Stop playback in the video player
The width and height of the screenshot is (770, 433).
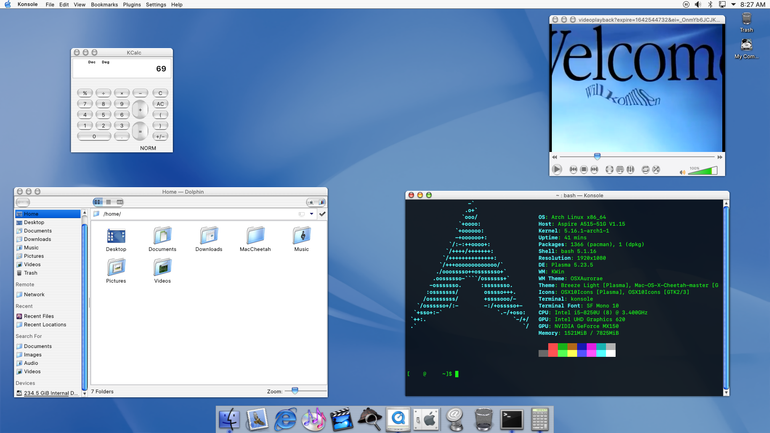583,169
